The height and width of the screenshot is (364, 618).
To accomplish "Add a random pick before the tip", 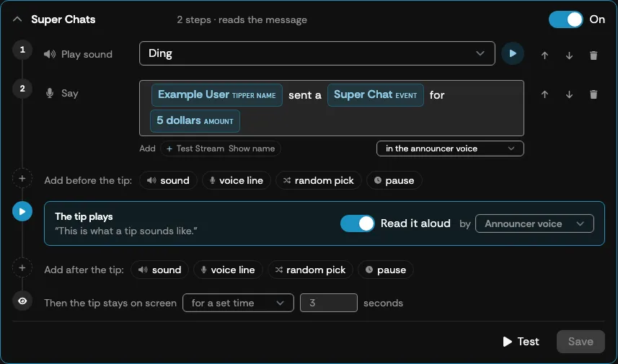I will click(319, 180).
